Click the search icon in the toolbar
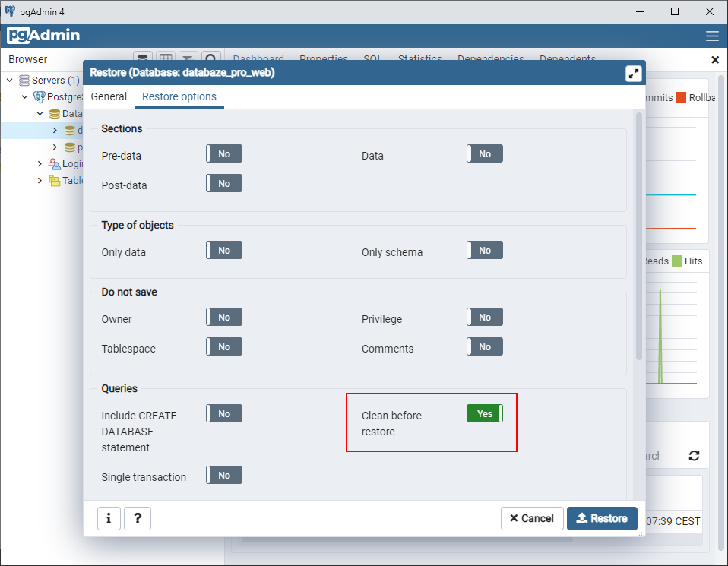Screen dimensions: 728x566 [x=210, y=58]
